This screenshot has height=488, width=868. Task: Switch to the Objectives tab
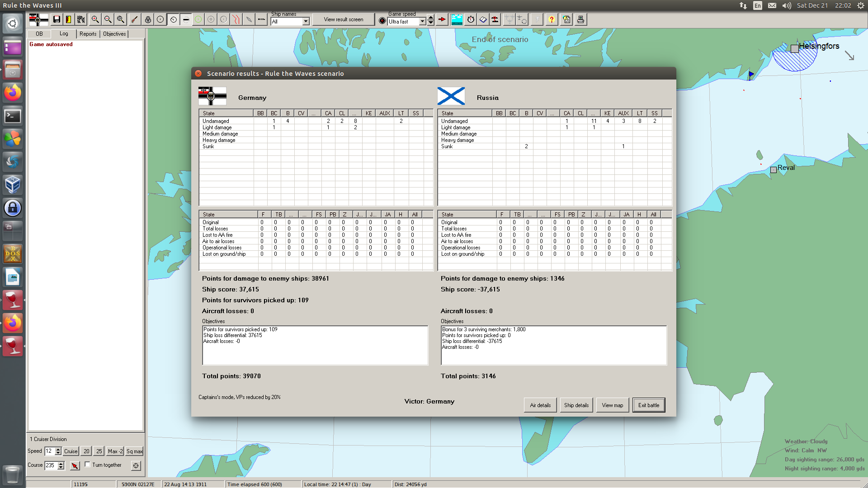pos(114,34)
